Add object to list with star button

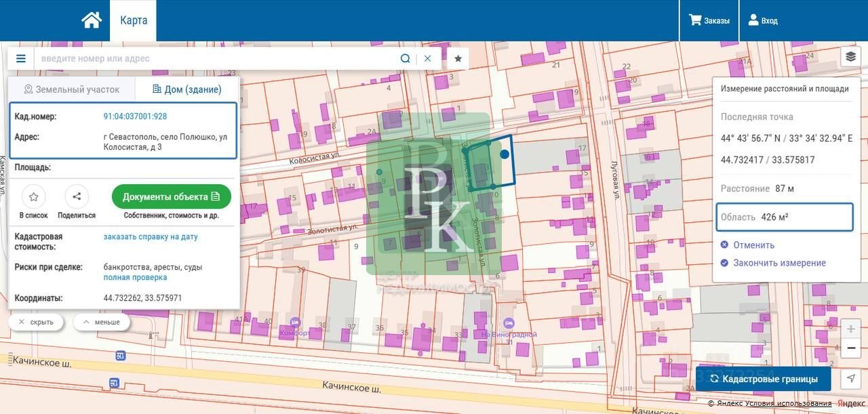(x=33, y=196)
